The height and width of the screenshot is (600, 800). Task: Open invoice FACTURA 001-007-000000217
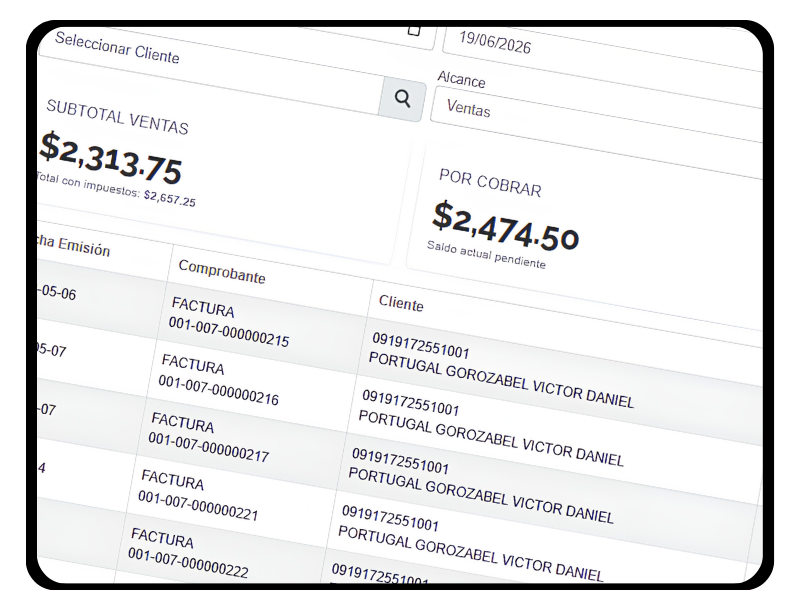click(x=209, y=438)
